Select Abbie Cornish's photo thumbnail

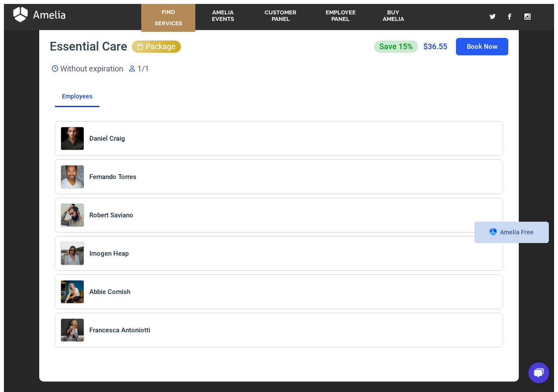[72, 292]
